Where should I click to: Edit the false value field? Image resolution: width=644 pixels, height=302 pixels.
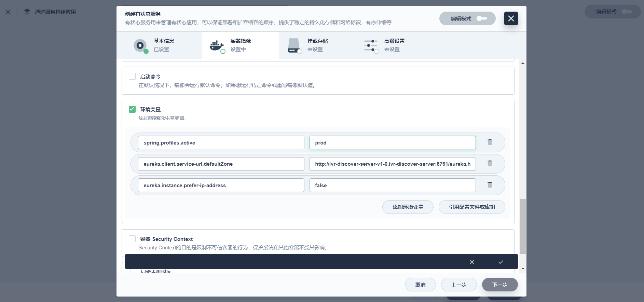point(393,185)
